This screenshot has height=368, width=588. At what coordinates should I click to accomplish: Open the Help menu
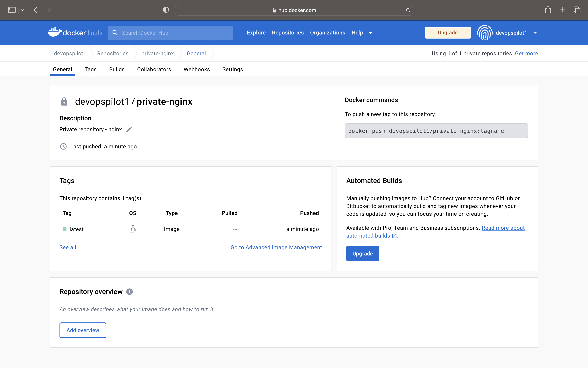pyautogui.click(x=357, y=33)
